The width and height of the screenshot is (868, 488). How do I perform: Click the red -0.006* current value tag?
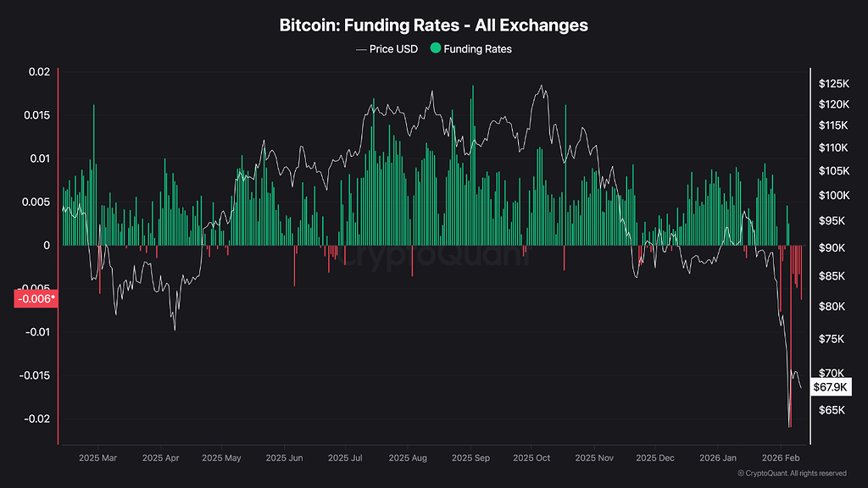click(36, 298)
